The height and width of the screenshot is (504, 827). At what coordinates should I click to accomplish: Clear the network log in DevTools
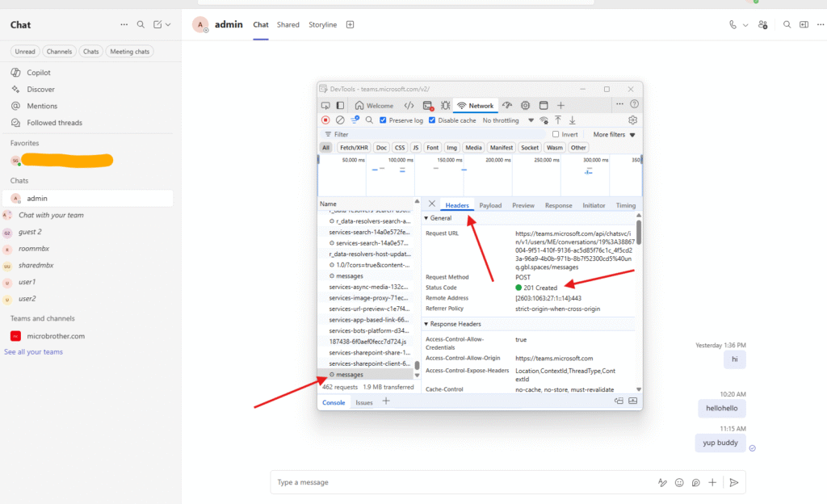340,120
